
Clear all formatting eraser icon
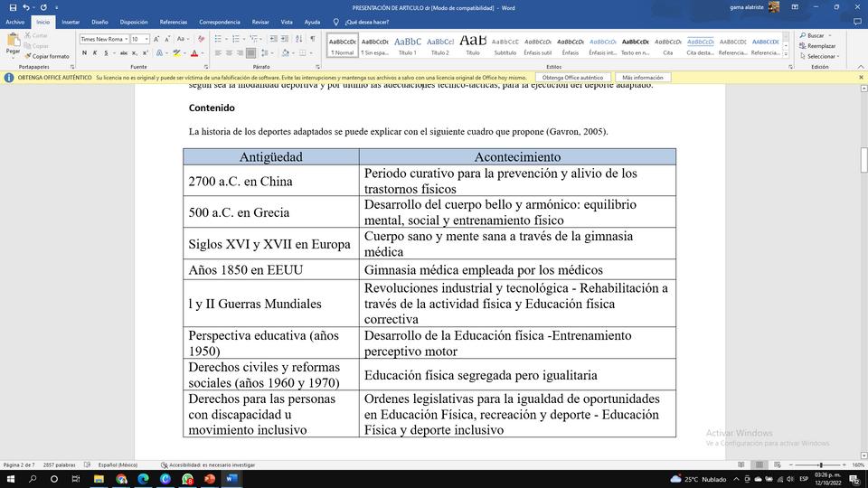click(201, 39)
